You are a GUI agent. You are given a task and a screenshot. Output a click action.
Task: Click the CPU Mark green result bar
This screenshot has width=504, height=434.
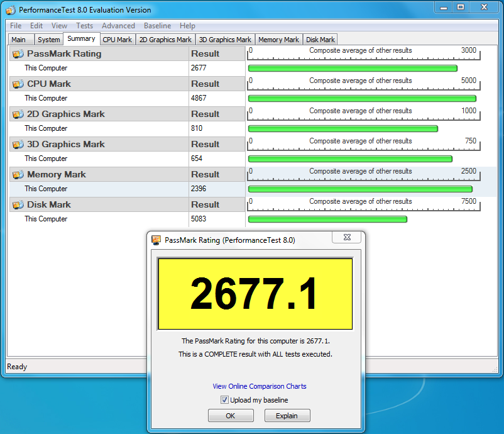click(362, 99)
